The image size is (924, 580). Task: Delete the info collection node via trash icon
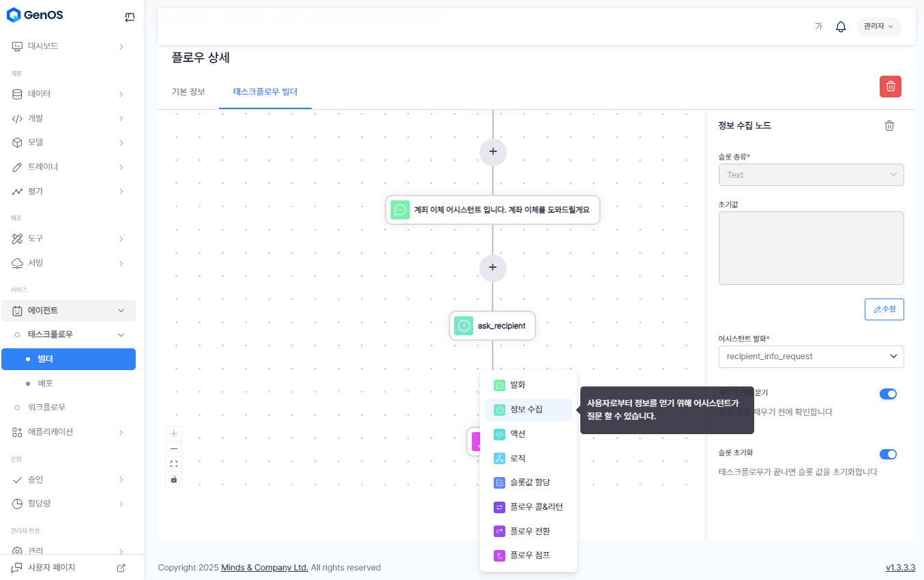coord(889,125)
